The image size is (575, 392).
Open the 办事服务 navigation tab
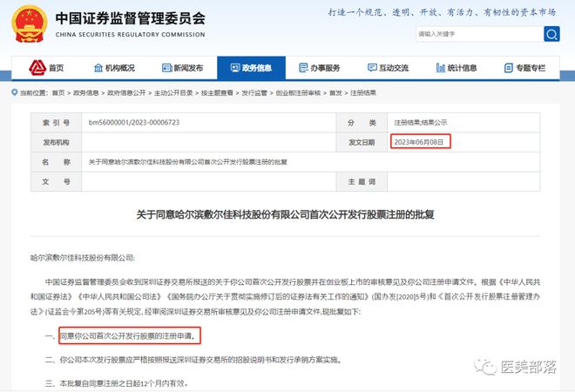[x=320, y=68]
